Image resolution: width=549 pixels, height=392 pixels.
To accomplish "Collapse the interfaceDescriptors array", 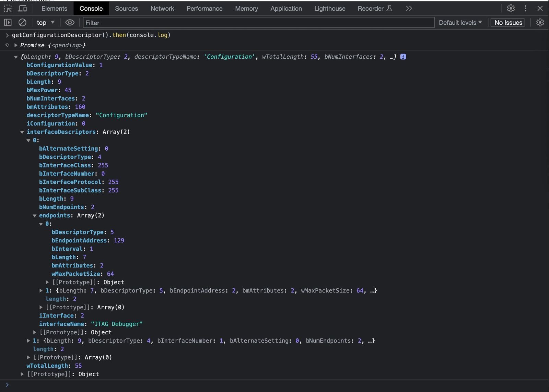I will point(22,132).
